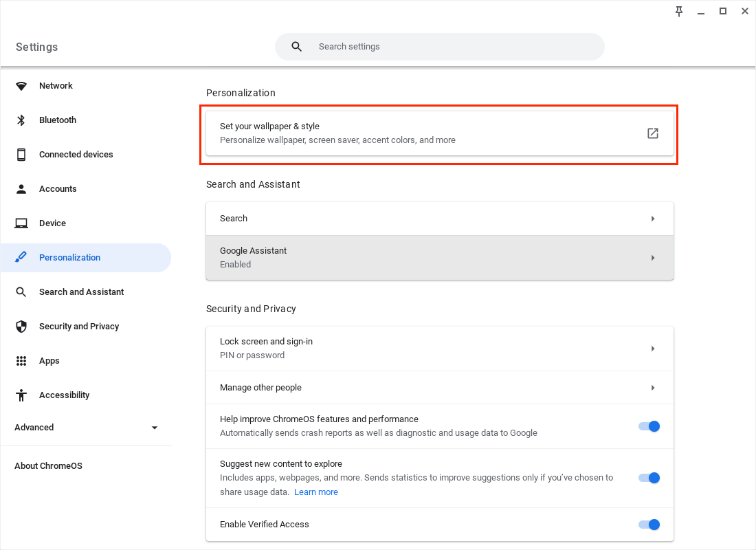Open the Google Assistant settings
Image resolution: width=756 pixels, height=550 pixels.
(x=440, y=257)
